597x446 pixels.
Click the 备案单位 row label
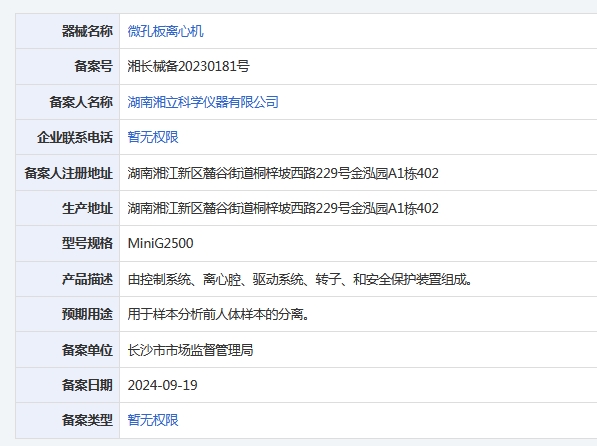(x=87, y=350)
